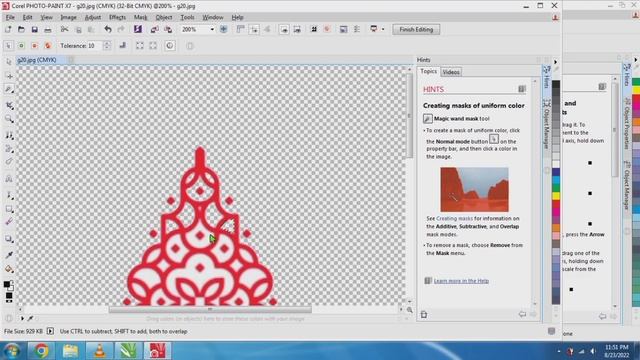Open the Fill tool flyout
640x360 pixels.
[x=9, y=269]
